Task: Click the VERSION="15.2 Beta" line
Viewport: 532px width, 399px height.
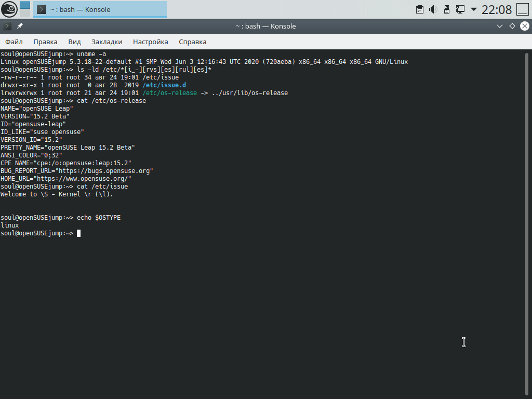Action: [35, 116]
